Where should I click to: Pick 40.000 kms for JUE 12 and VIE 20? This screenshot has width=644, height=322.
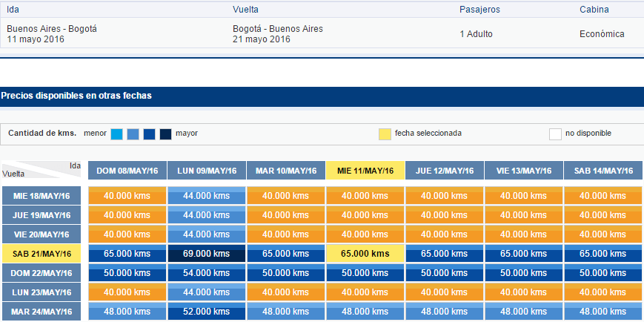click(445, 234)
